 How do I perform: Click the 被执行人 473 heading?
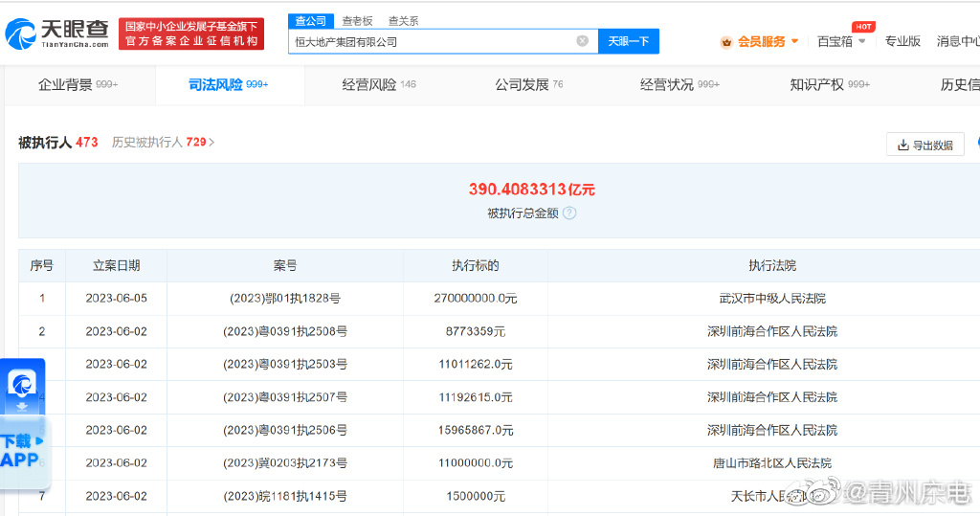click(x=58, y=143)
